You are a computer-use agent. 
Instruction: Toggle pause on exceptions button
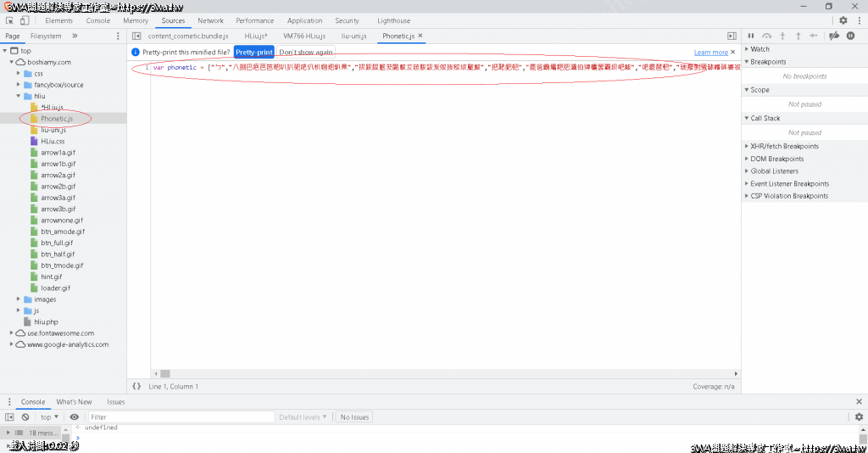(x=850, y=36)
